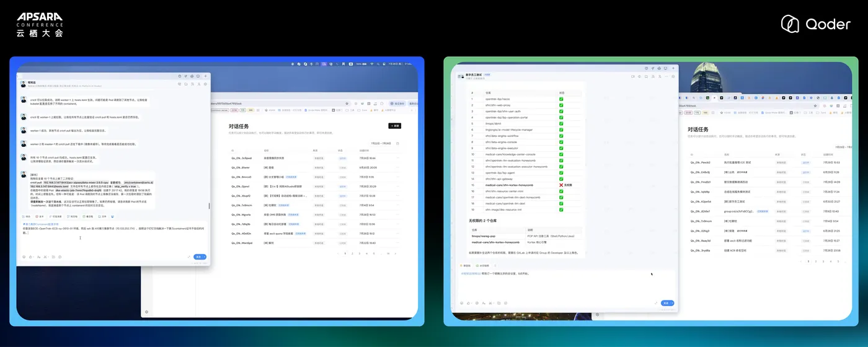The width and height of the screenshot is (868, 347).
Task: Open the emoji picker in left chat toolbar
Action: [24, 257]
